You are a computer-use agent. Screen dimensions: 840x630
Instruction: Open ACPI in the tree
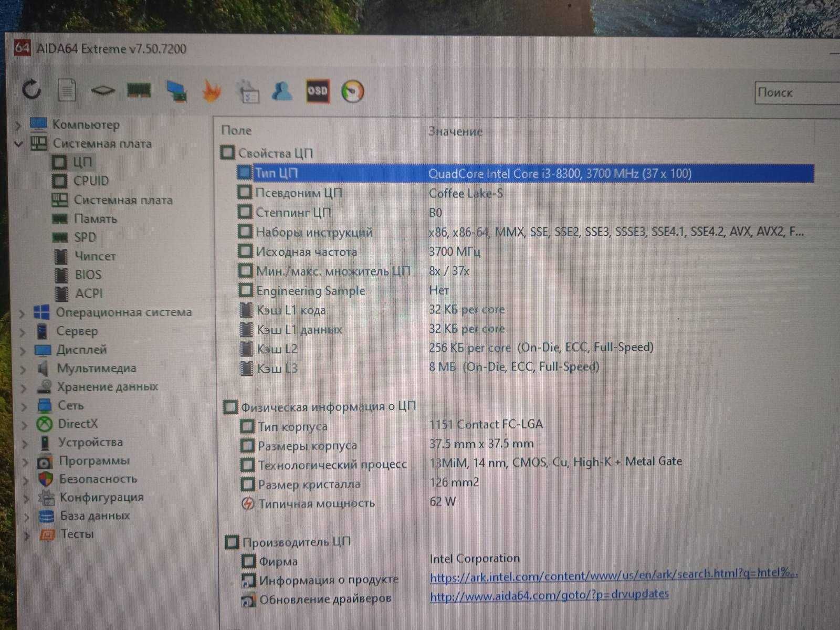click(x=78, y=293)
